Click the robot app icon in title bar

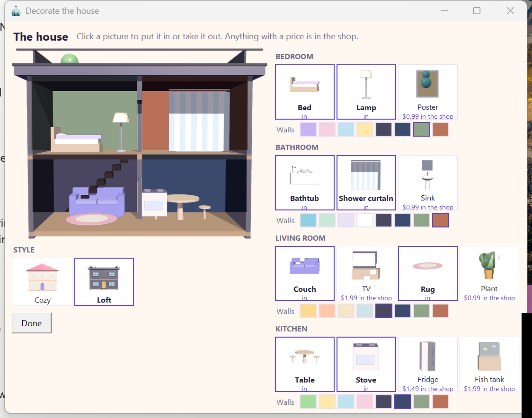pyautogui.click(x=16, y=11)
